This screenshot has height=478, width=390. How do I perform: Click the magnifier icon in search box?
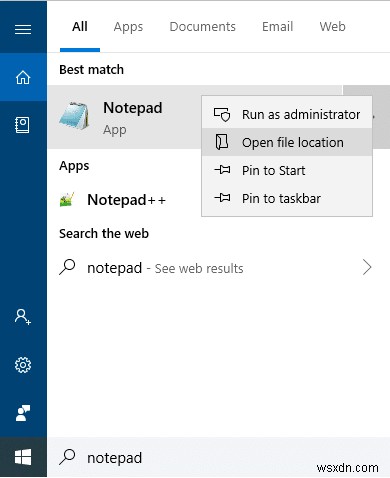(67, 457)
